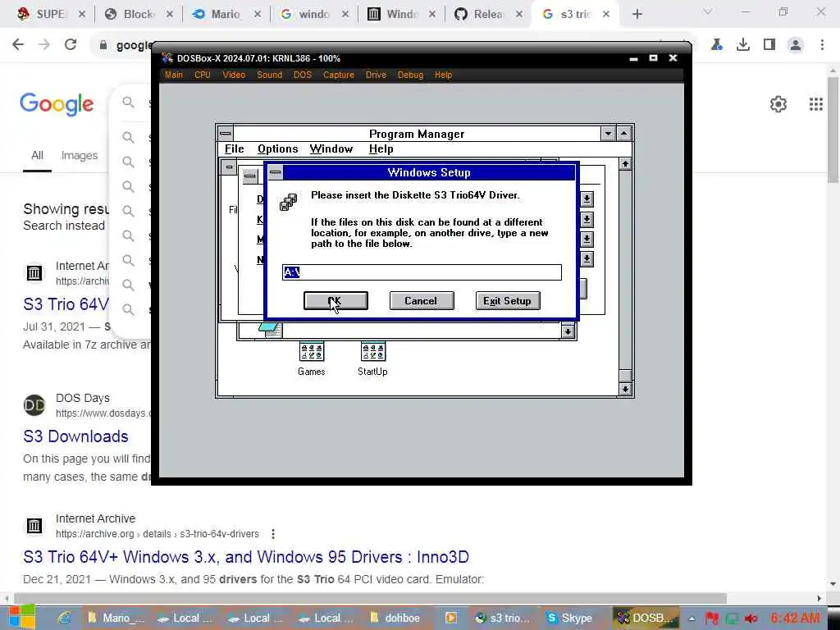Expand the Network dropdown behind the Setup dialog

587,259
